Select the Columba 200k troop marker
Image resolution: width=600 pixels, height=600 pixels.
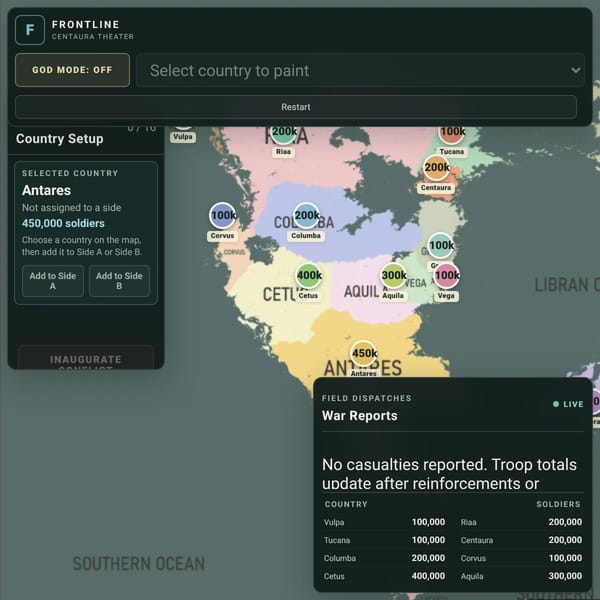click(x=307, y=215)
